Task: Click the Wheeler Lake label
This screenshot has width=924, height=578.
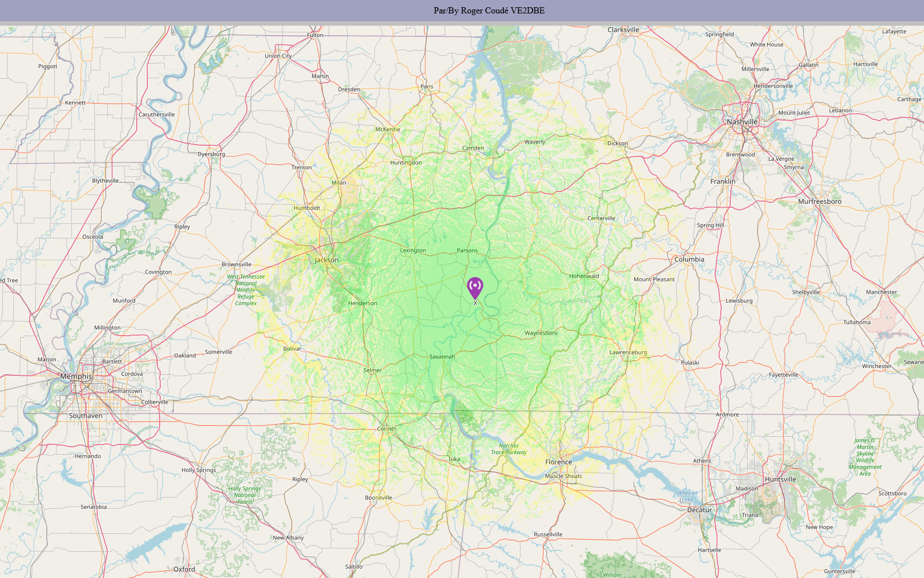Action: (687, 496)
